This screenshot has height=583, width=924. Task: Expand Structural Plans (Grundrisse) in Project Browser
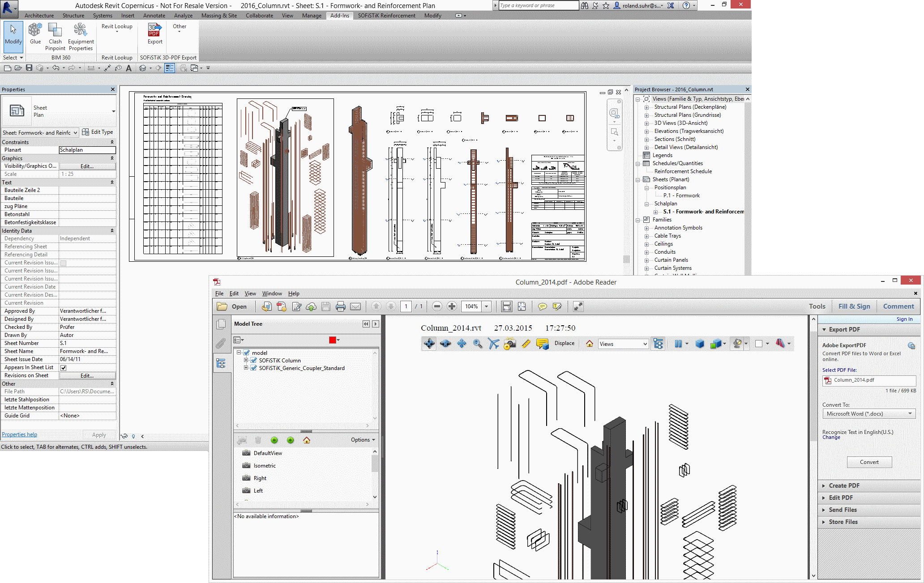[x=646, y=115]
